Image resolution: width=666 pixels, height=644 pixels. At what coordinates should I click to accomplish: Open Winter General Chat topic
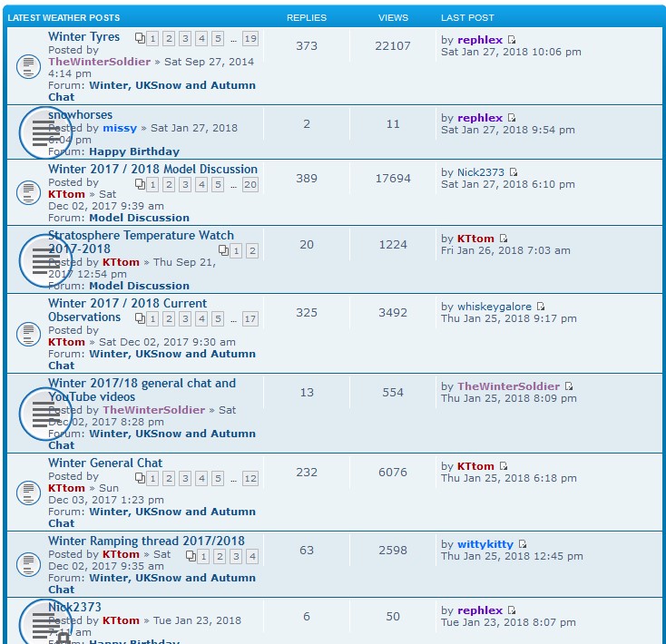tap(105, 463)
